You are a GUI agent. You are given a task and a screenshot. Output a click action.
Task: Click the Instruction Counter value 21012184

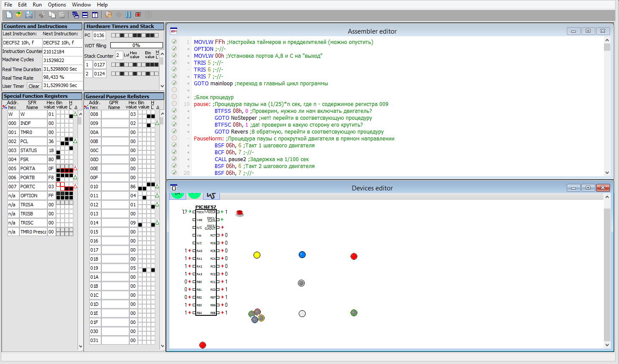tap(62, 52)
